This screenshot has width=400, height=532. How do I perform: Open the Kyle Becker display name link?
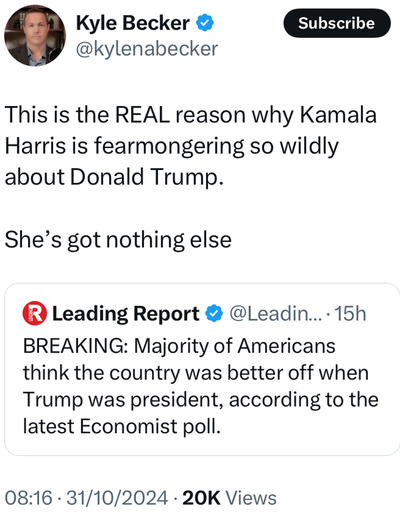point(133,23)
